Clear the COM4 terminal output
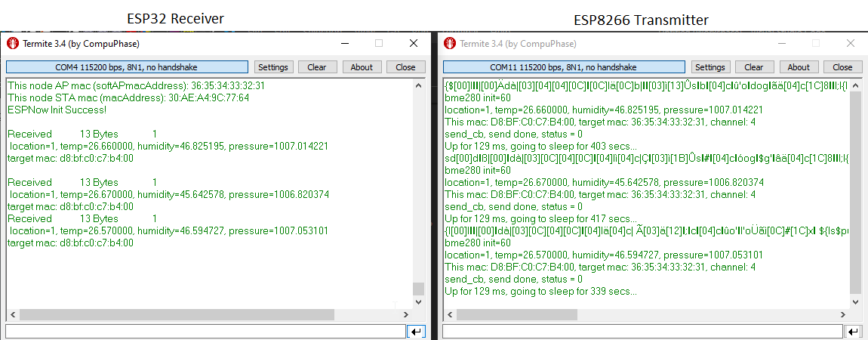868x340 pixels. pos(317,67)
